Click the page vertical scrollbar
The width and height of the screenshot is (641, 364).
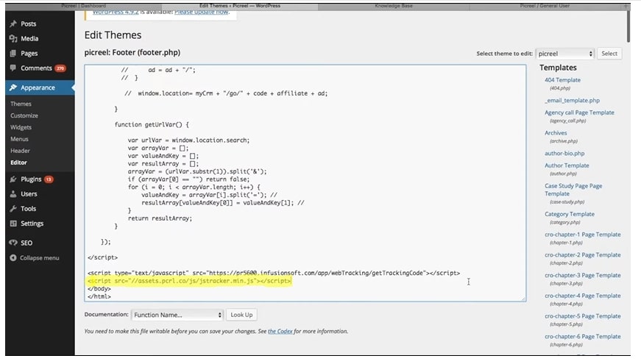[x=628, y=26]
